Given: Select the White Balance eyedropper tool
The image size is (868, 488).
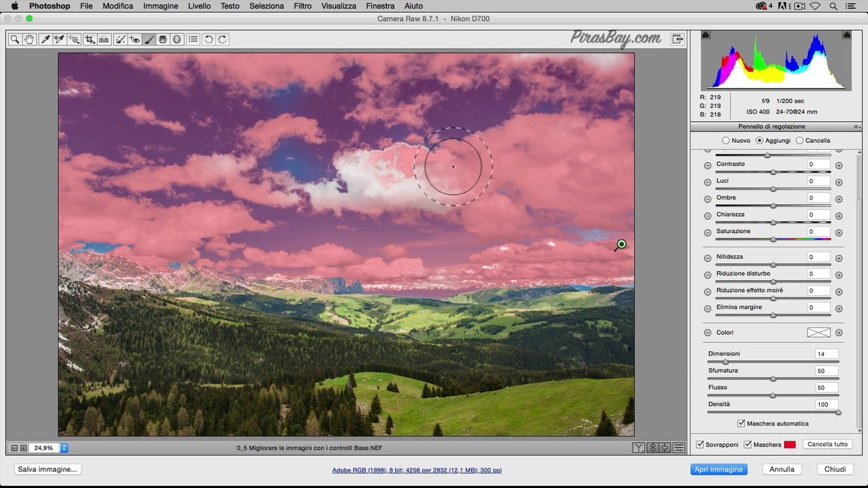Looking at the screenshot, I should coord(45,39).
